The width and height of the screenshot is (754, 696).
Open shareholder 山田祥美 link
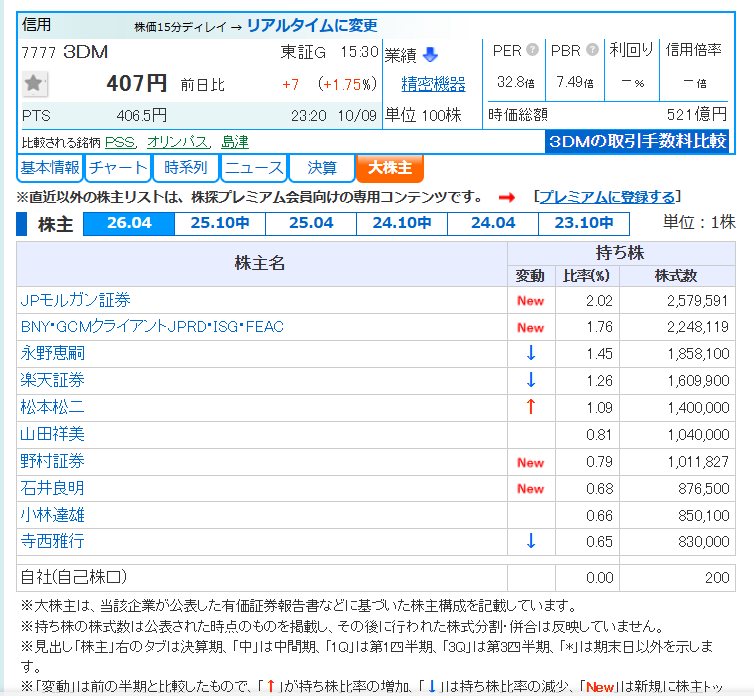click(x=52, y=434)
